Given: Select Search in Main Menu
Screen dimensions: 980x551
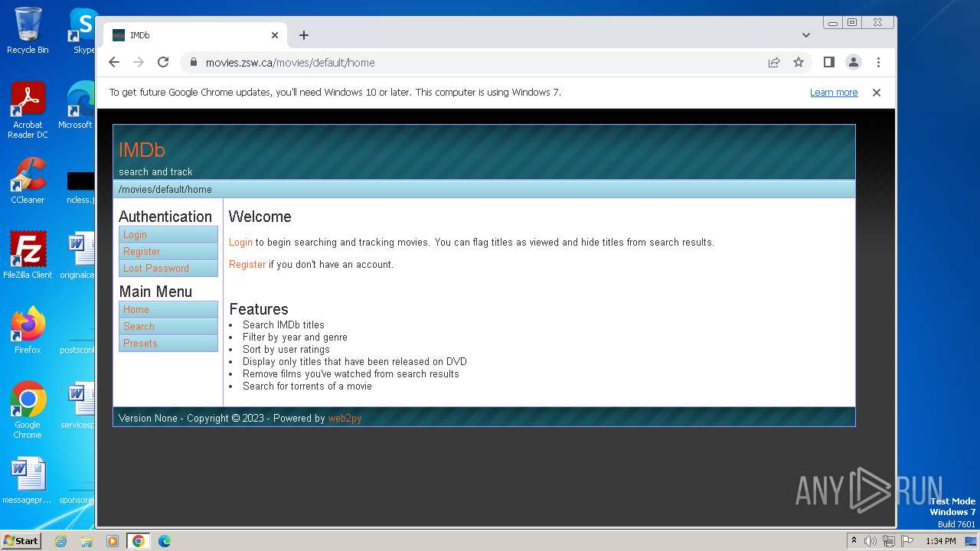Looking at the screenshot, I should 168,327.
